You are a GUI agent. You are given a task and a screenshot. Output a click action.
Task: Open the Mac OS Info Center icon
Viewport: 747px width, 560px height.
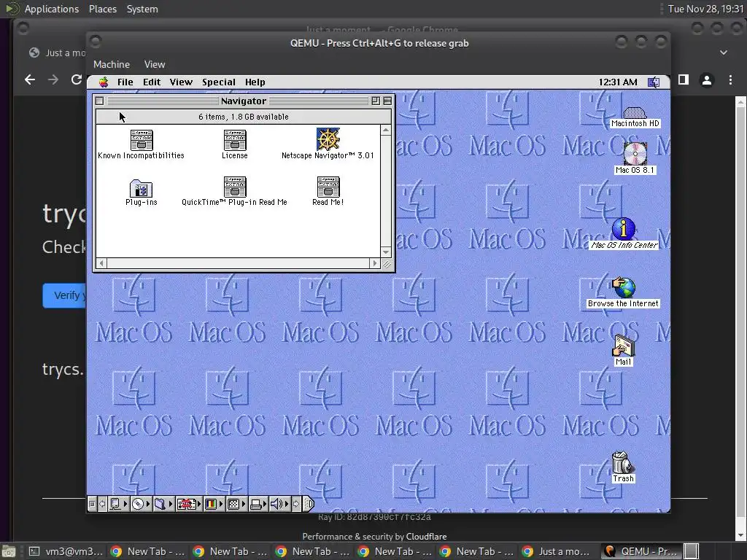tap(624, 229)
